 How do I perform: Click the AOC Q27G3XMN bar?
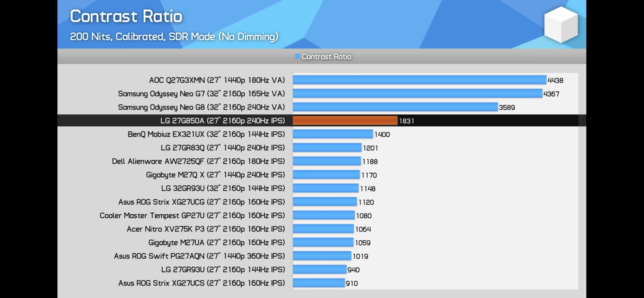419,80
